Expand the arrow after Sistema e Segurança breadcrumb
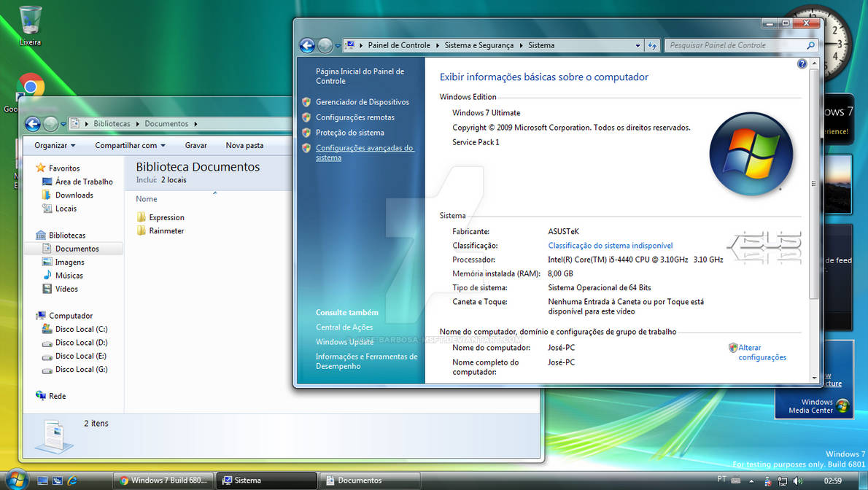Image resolution: width=868 pixels, height=490 pixels. [x=521, y=45]
